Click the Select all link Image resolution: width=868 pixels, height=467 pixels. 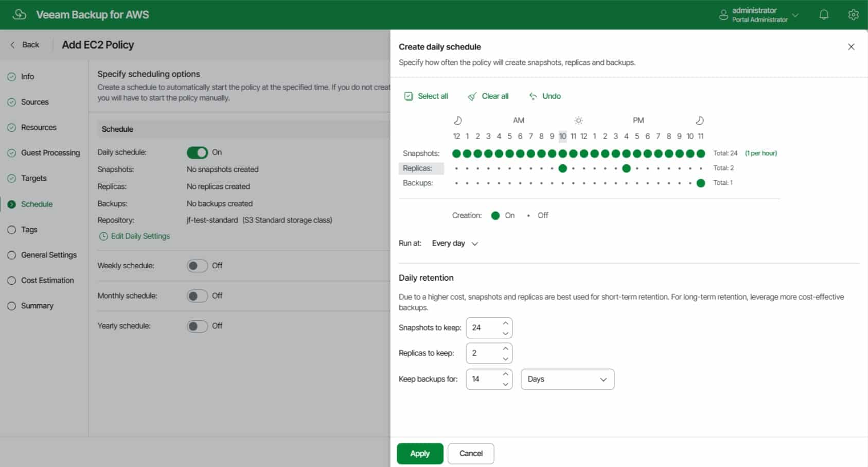[x=433, y=96]
